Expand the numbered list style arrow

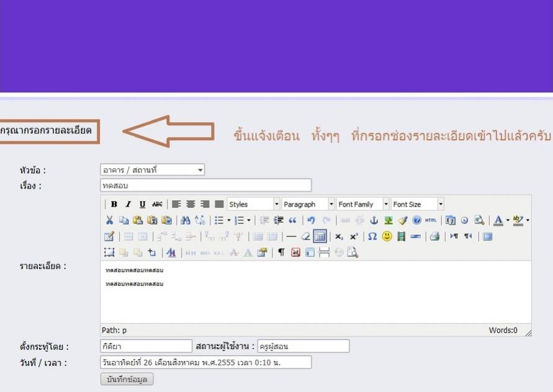tap(249, 220)
